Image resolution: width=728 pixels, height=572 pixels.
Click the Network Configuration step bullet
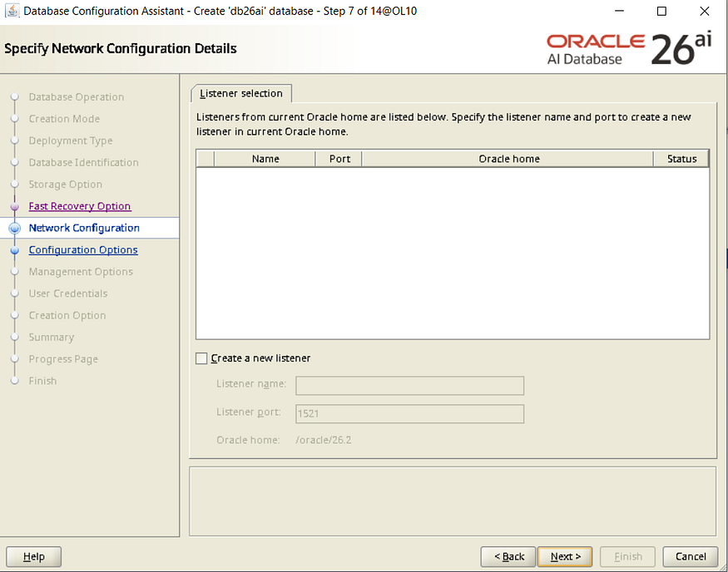pyautogui.click(x=15, y=229)
